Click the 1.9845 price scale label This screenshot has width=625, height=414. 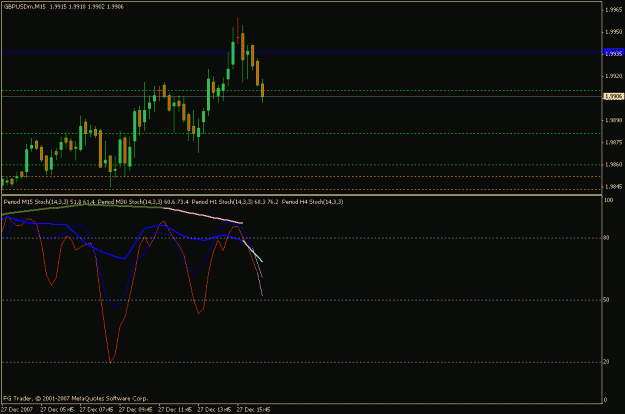pos(614,186)
